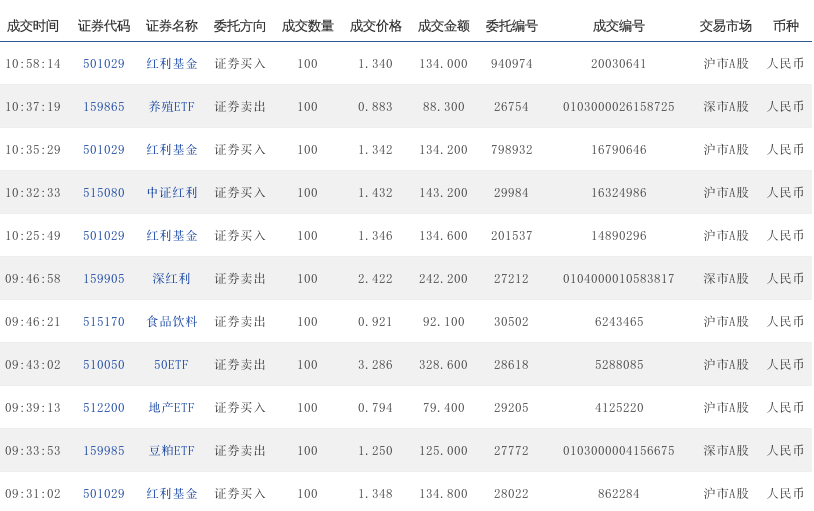
Task: Open security code 512200
Action: click(104, 408)
